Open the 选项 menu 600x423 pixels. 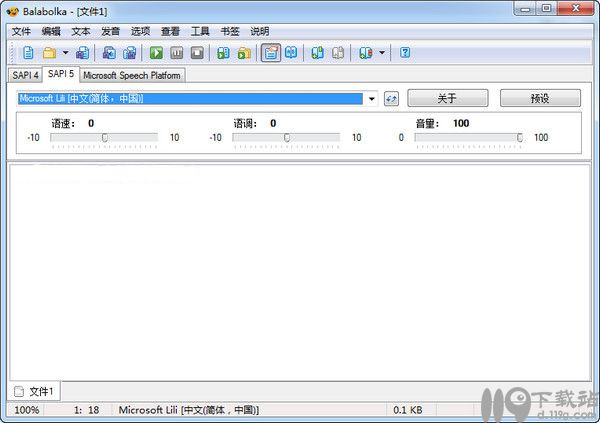click(x=140, y=31)
